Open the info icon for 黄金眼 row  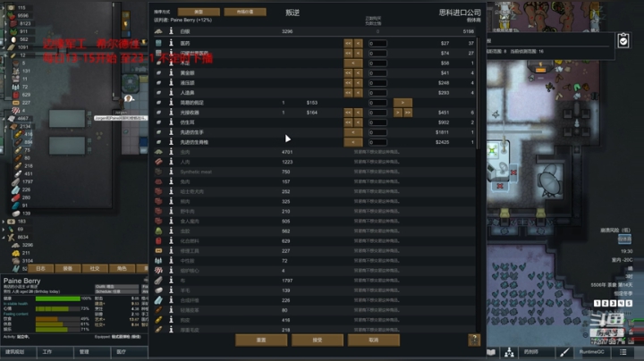(x=171, y=72)
